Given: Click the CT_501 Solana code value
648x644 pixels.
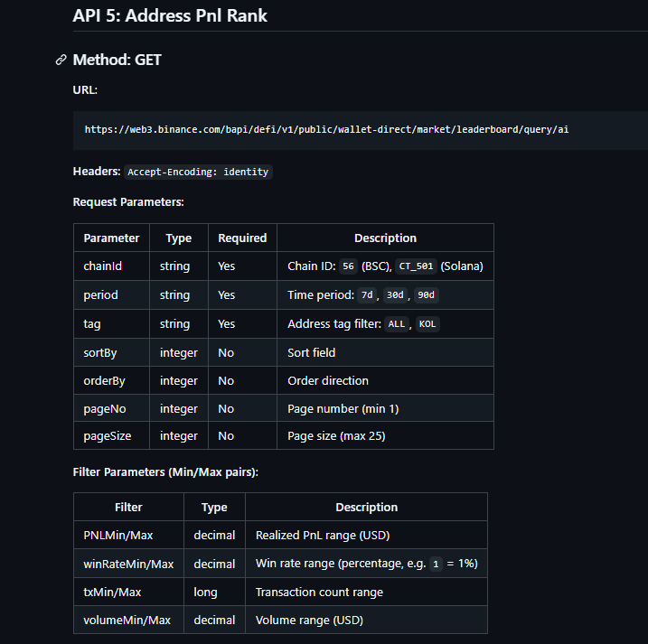Looking at the screenshot, I should pyautogui.click(x=416, y=266).
